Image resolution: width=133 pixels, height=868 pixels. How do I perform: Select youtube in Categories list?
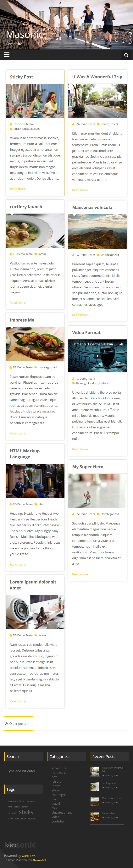58,821
